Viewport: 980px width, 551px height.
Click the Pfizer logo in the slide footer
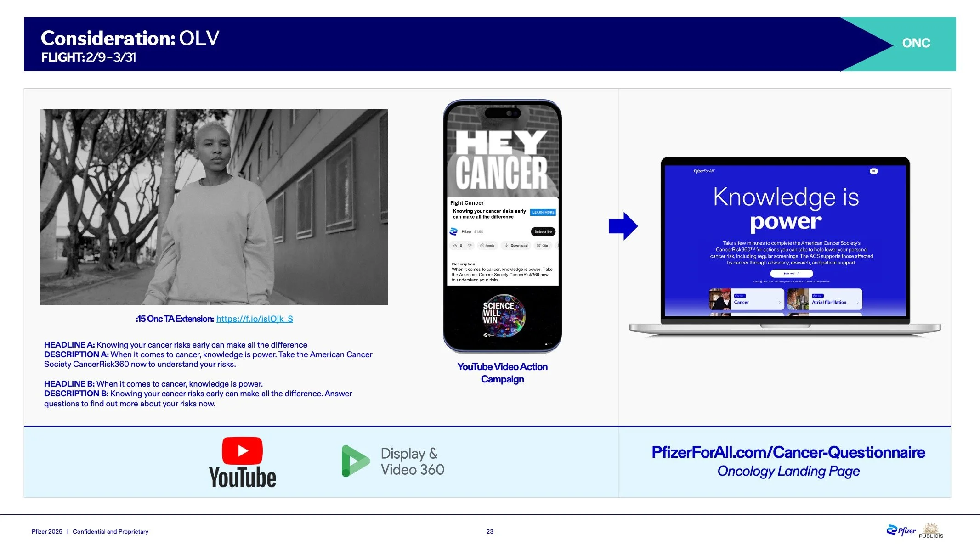pyautogui.click(x=901, y=531)
